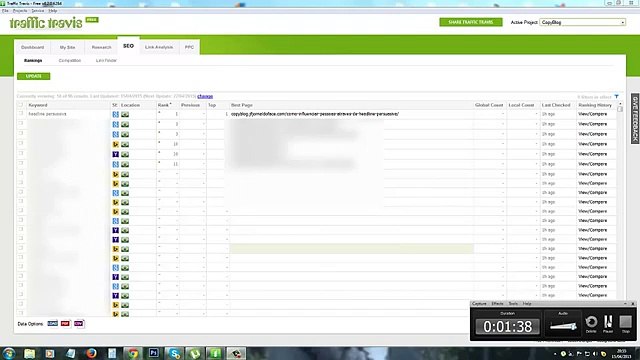Click the screen recorder taskbar icon
This screenshot has height=360, width=640.
click(236, 353)
